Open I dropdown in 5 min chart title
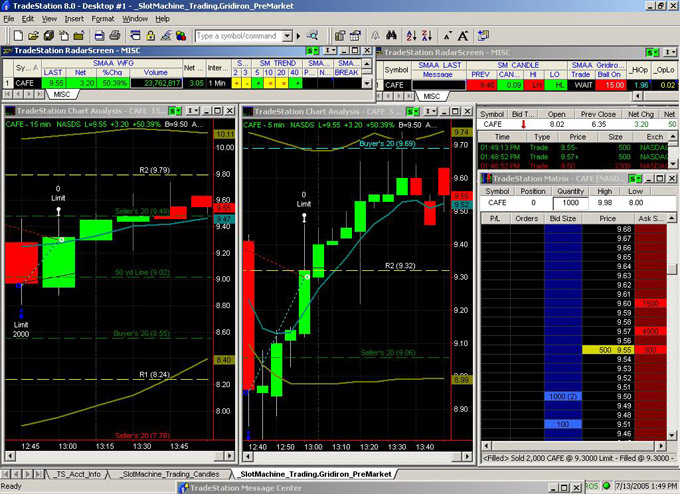The height and width of the screenshot is (494, 680). point(431,111)
